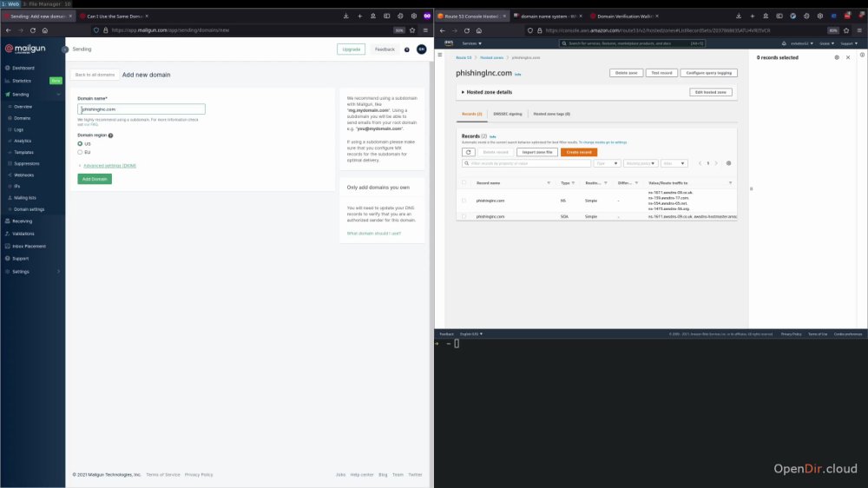
Task: Switch to Domain Verification browser tab
Action: pos(624,16)
